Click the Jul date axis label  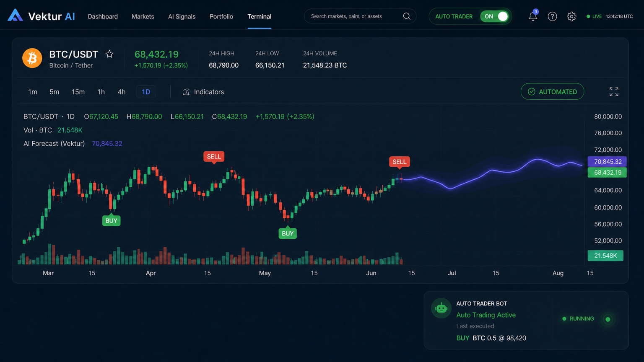[452, 273]
